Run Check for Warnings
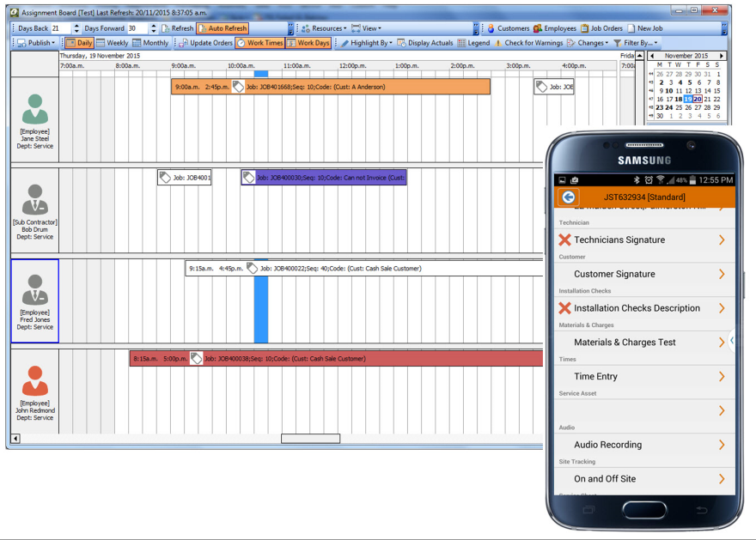756x540 pixels. [528, 43]
